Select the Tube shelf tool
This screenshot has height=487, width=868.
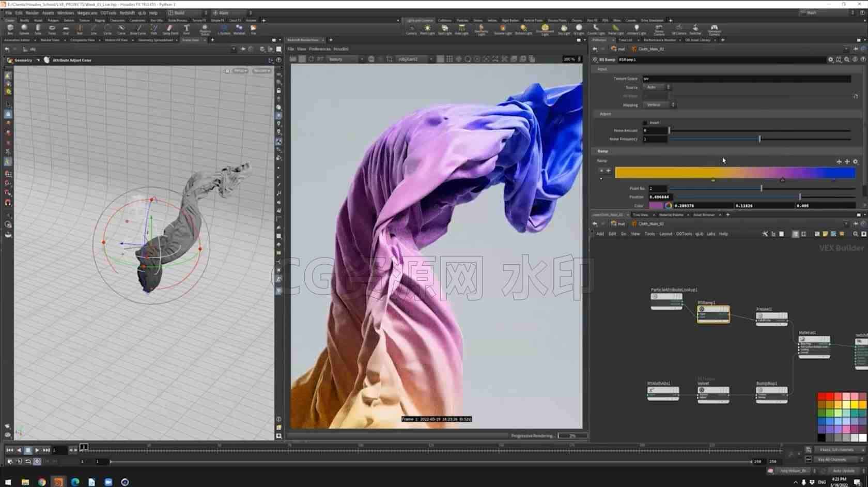pyautogui.click(x=38, y=29)
